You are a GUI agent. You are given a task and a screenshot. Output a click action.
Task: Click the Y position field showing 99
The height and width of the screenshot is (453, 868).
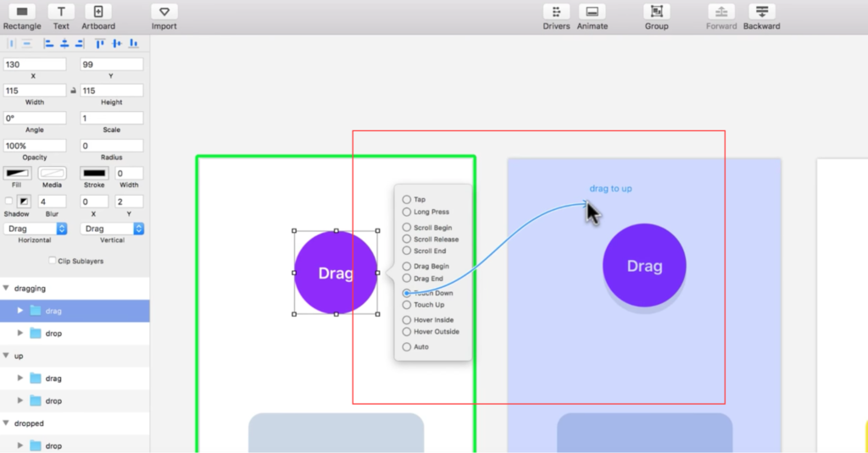(x=111, y=64)
